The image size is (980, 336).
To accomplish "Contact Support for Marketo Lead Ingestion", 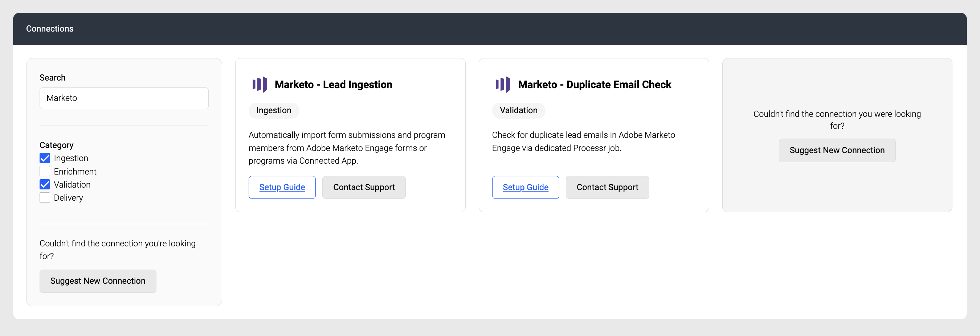I will click(x=364, y=187).
